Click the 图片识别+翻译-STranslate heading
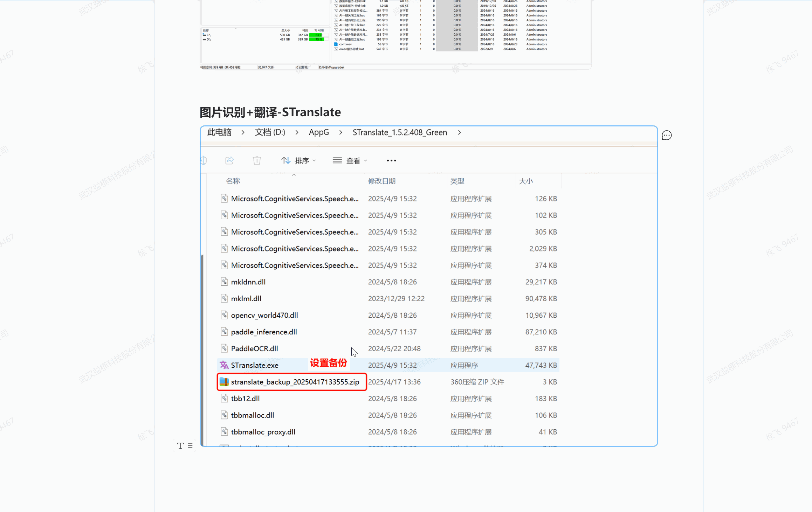 click(270, 112)
